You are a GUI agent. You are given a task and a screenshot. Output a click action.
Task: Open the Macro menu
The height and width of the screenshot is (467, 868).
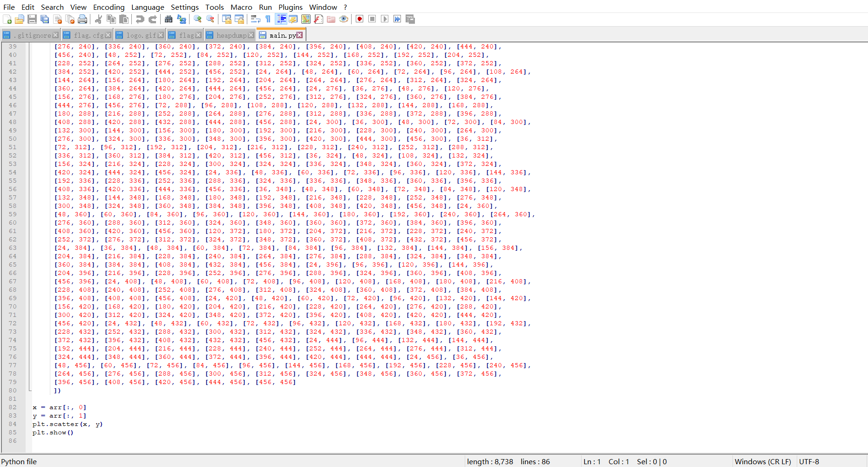tap(241, 7)
